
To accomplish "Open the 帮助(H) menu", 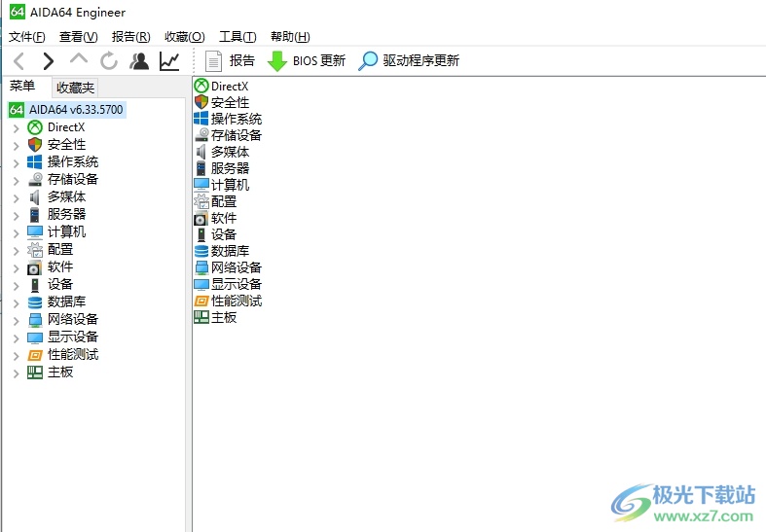I will click(290, 37).
